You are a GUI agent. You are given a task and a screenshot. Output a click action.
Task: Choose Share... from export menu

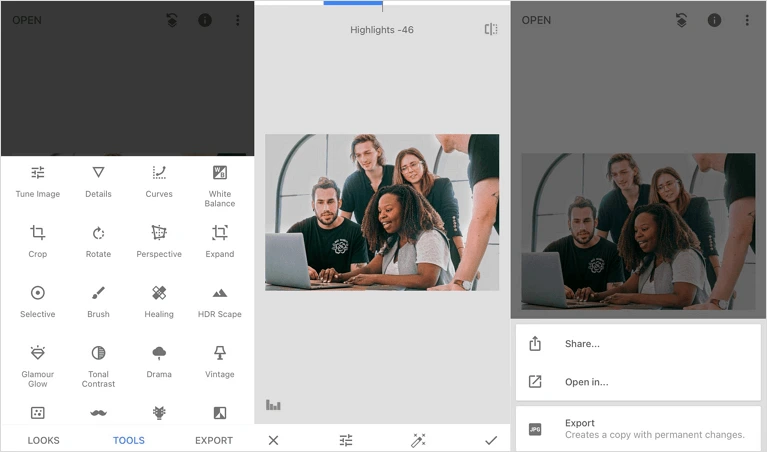638,343
